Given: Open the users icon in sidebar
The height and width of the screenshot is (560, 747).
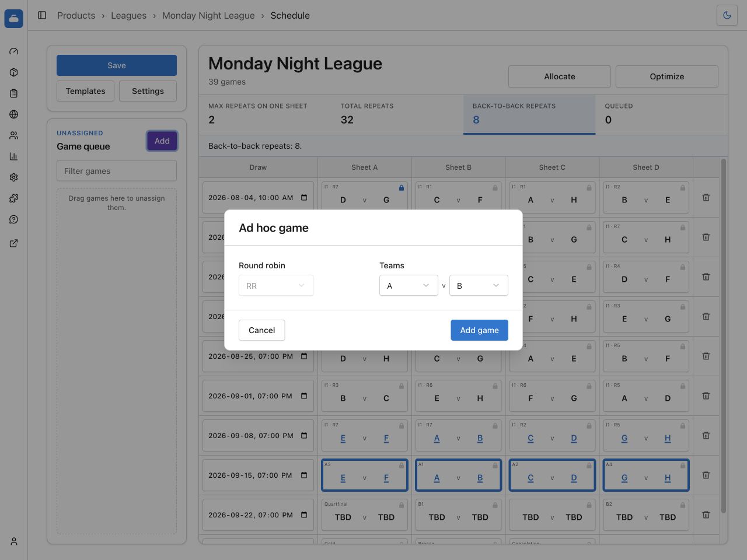Looking at the screenshot, I should (14, 135).
